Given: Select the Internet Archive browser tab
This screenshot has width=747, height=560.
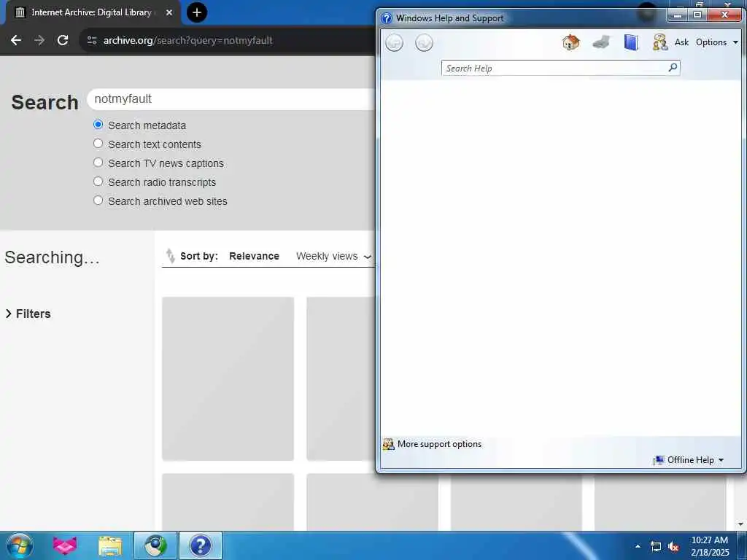Looking at the screenshot, I should click(x=93, y=12).
